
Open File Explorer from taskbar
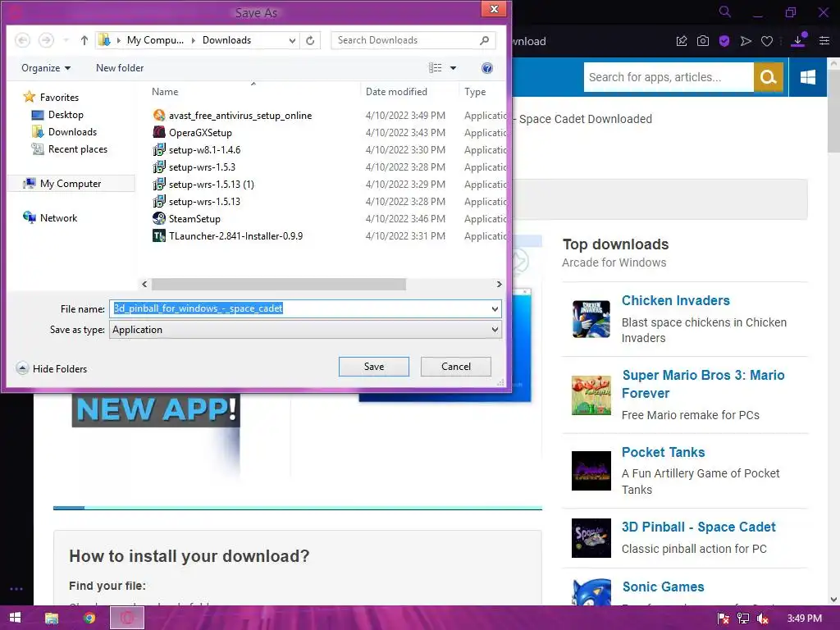coord(52,619)
